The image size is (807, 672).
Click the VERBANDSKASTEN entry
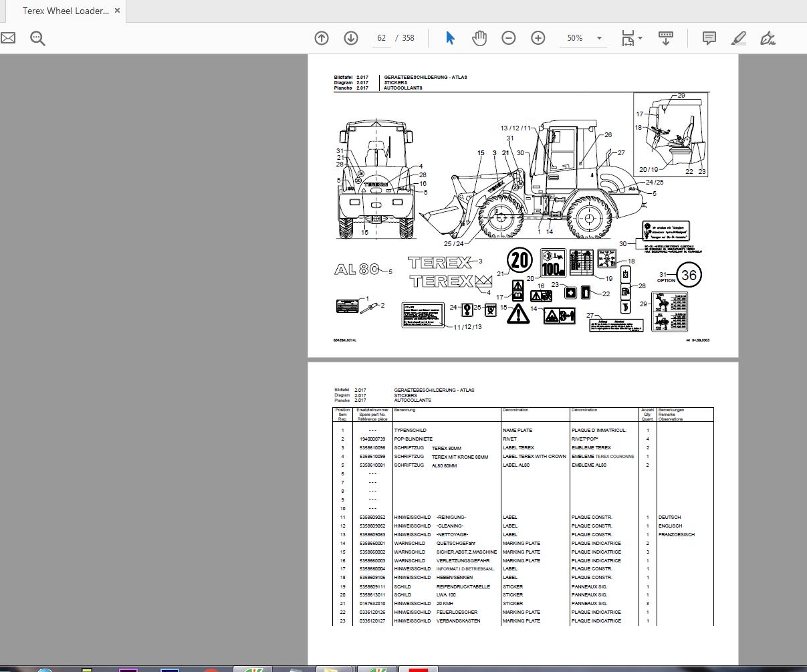point(458,621)
